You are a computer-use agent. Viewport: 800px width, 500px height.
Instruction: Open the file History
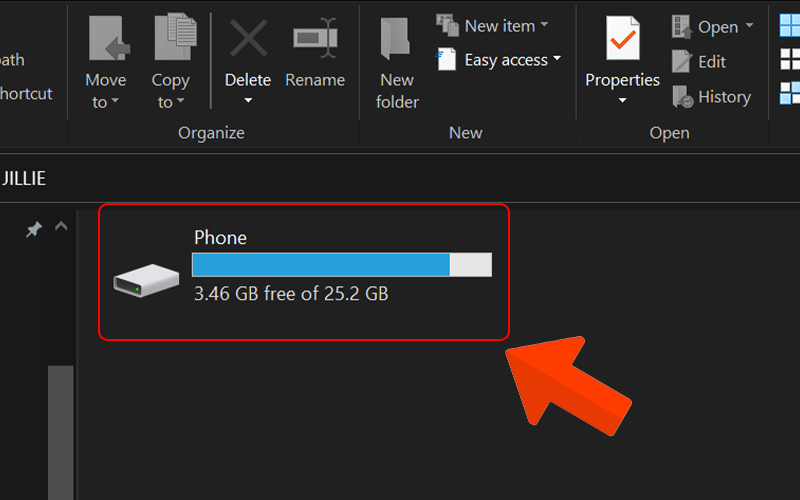click(712, 97)
